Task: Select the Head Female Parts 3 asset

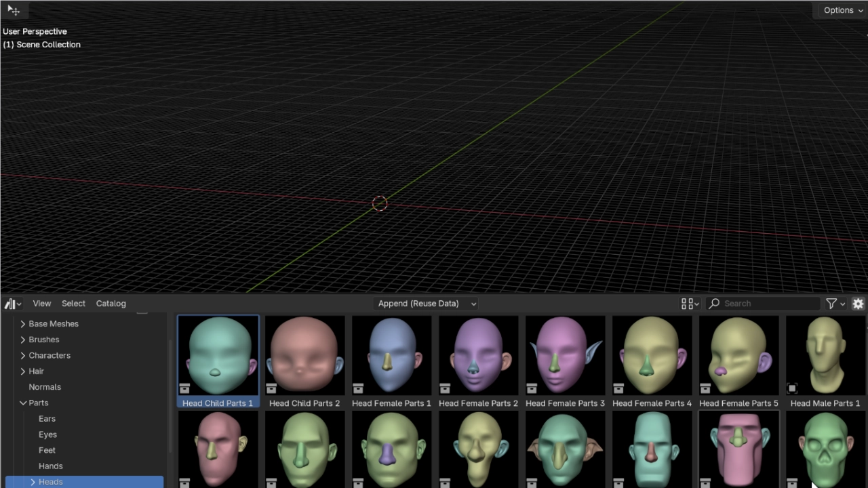Action: click(x=565, y=361)
